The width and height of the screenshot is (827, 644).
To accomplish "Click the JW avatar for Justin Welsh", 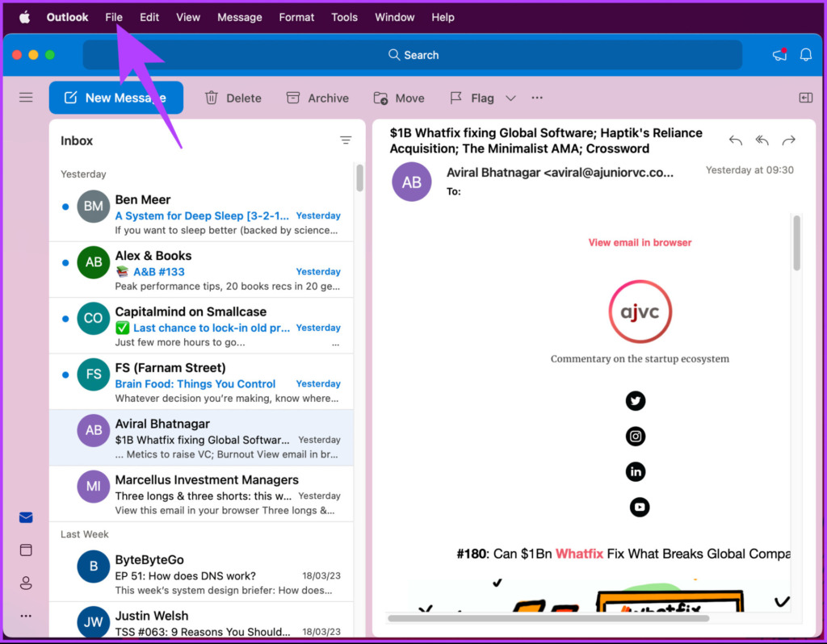I will pyautogui.click(x=94, y=622).
